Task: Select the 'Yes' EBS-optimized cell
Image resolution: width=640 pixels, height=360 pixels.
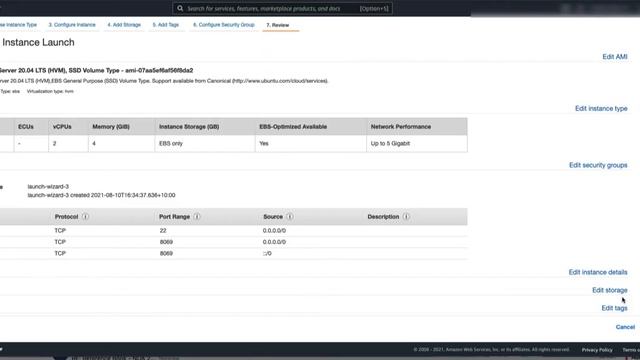Action: coord(264,144)
